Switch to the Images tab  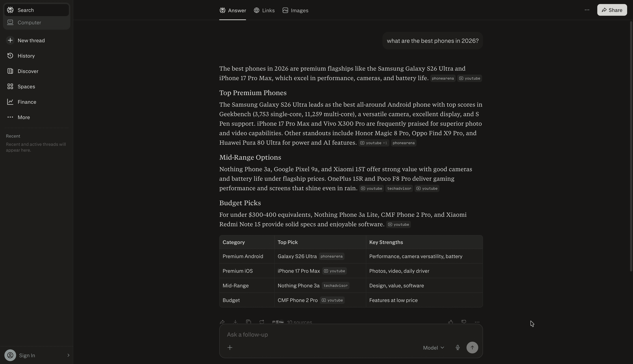pyautogui.click(x=295, y=10)
